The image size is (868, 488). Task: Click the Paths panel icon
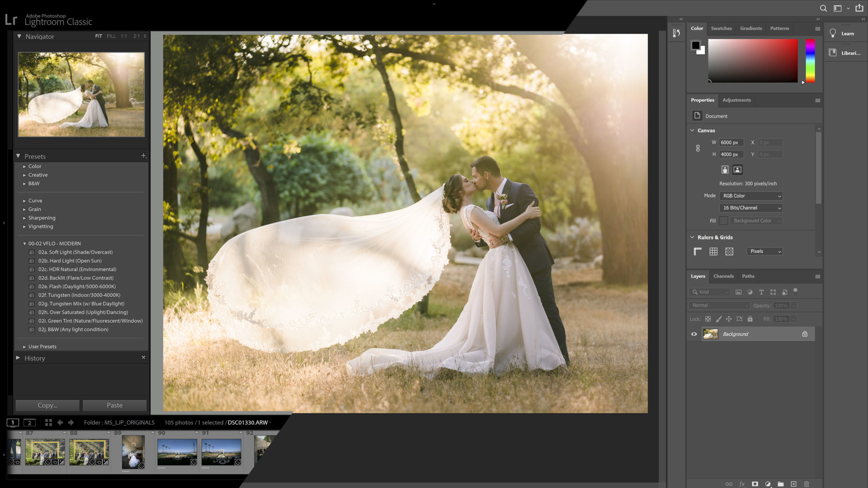[748, 276]
